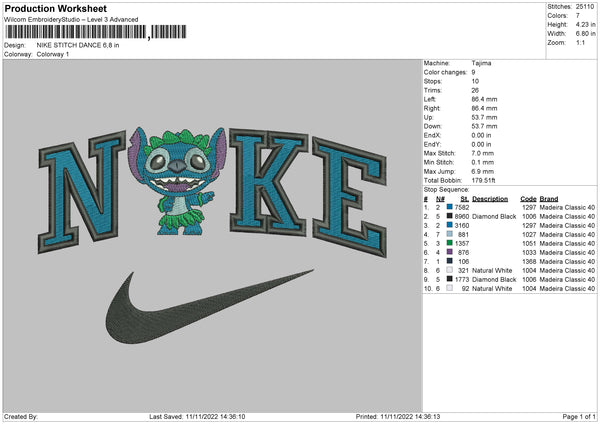Screen dimensions: 600x424
Task: Select the embroidered letter K in preview
Action: pyautogui.click(x=269, y=182)
